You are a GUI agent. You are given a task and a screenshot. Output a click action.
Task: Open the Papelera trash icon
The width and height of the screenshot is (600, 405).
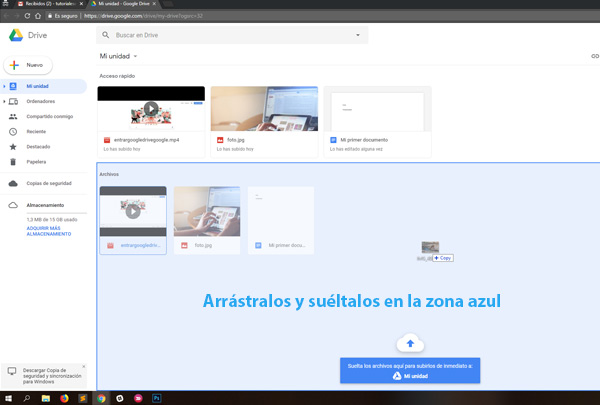13,160
